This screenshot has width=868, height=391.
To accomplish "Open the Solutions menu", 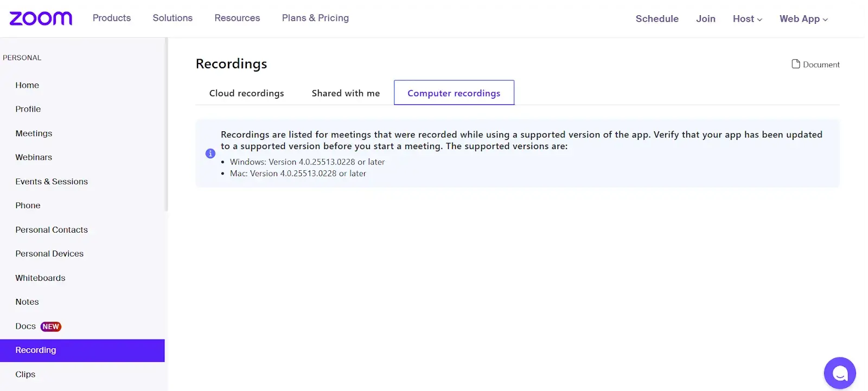I will pos(173,18).
